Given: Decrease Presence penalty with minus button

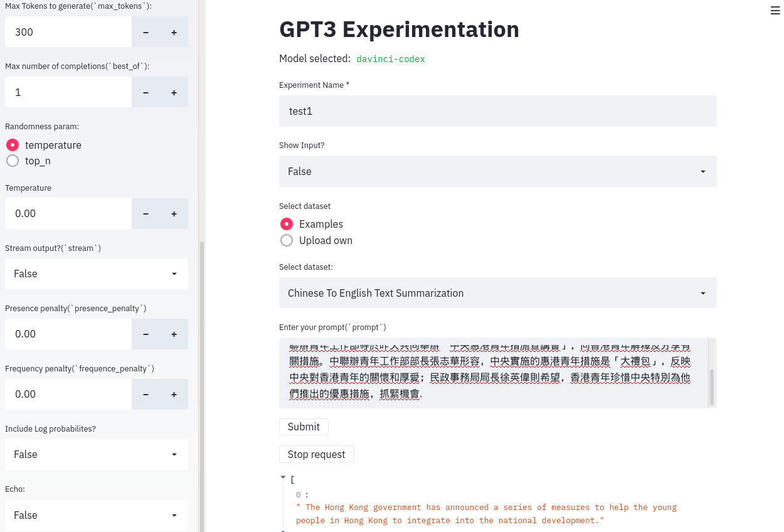Looking at the screenshot, I should point(146,334).
